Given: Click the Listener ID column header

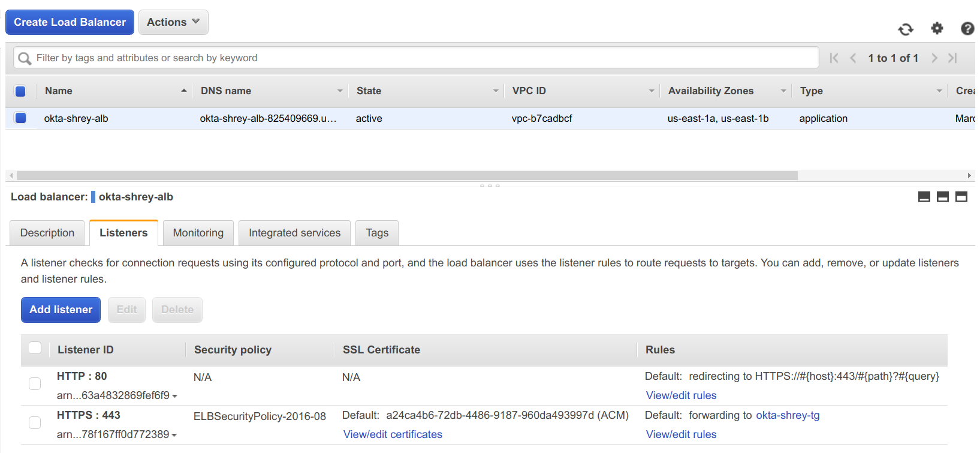Looking at the screenshot, I should 85,350.
